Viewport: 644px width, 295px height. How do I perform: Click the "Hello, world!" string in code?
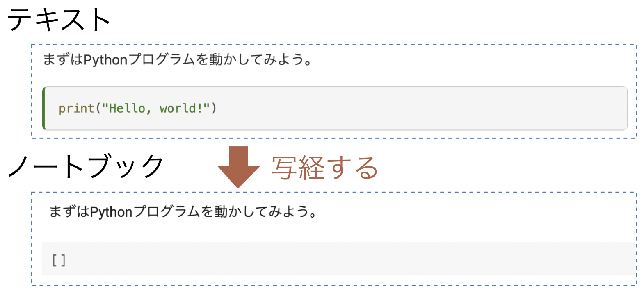coord(156,109)
